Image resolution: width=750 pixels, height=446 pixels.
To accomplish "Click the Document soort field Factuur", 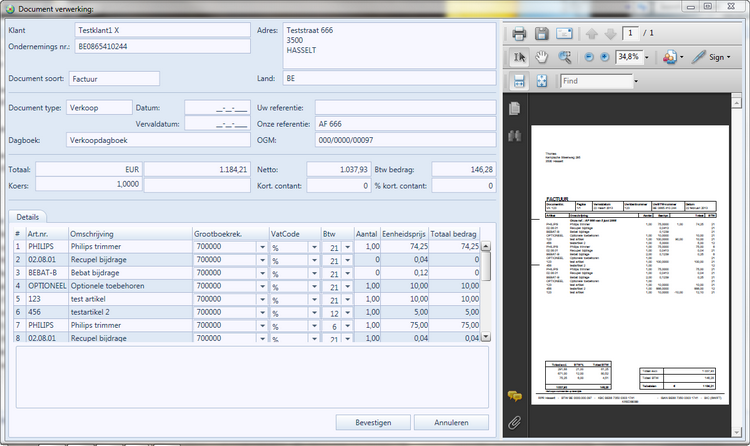I will [114, 79].
